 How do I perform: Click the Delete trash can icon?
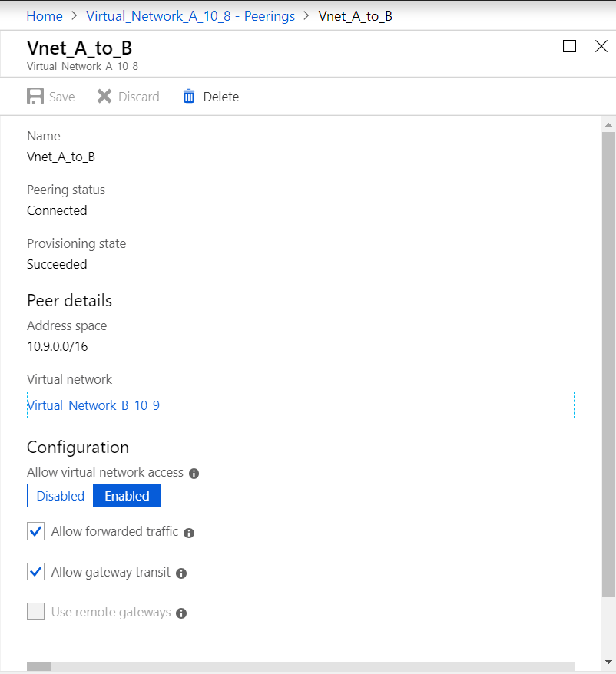click(189, 97)
